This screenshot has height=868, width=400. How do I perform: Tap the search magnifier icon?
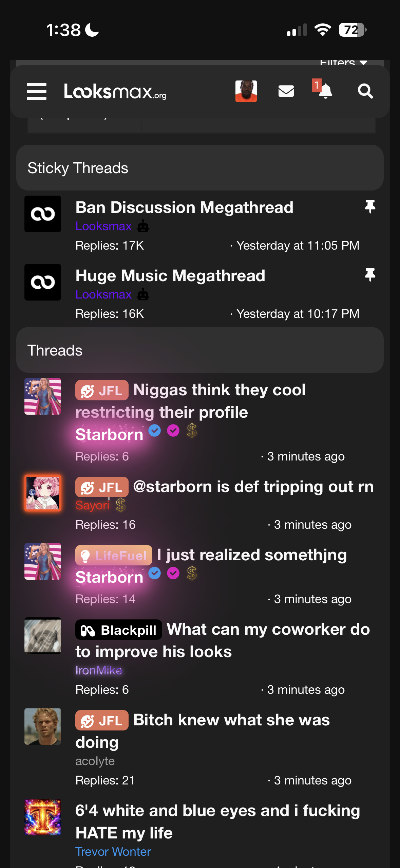pyautogui.click(x=365, y=91)
